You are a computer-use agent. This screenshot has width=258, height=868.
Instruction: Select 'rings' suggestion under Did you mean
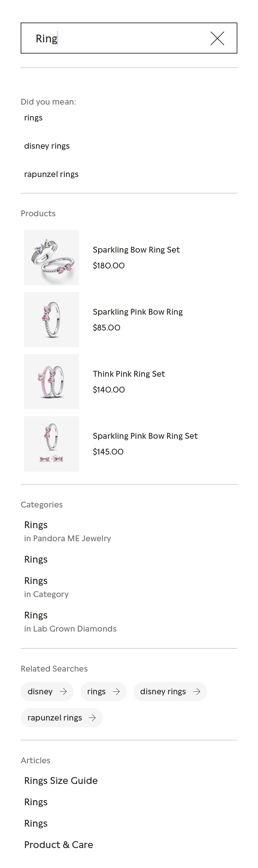(33, 118)
